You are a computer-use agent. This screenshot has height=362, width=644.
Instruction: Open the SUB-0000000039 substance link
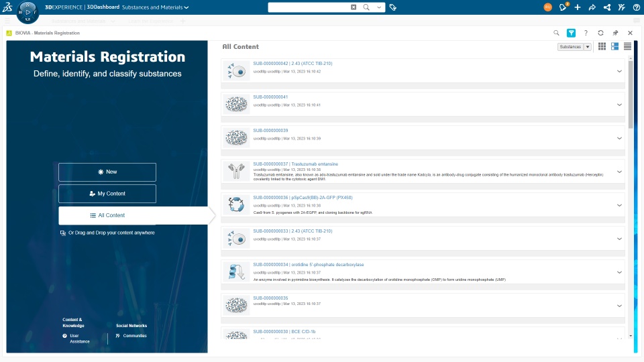(270, 131)
